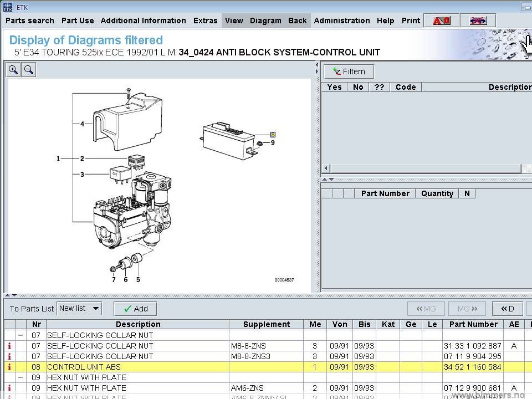Click the diagram panel collapse arrows
This screenshot has width=532, height=399.
[x=317, y=68]
